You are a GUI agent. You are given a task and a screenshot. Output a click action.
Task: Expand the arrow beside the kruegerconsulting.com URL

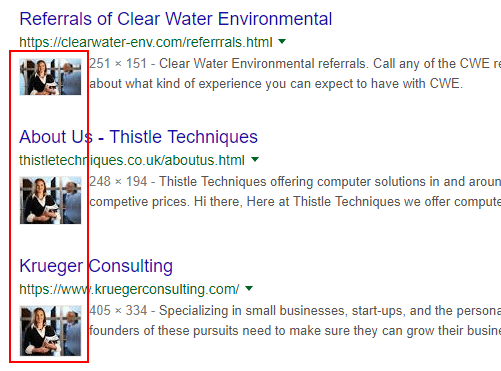pos(249,288)
